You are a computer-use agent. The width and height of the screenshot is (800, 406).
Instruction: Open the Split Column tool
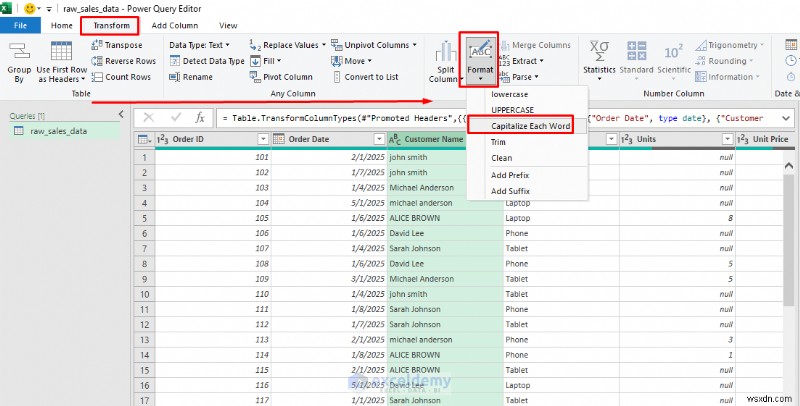[446, 62]
